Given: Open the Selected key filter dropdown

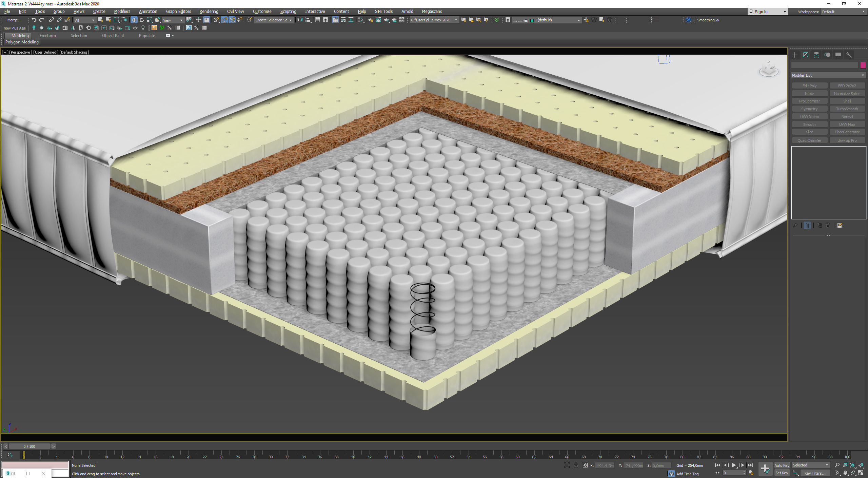Looking at the screenshot, I should 811,465.
